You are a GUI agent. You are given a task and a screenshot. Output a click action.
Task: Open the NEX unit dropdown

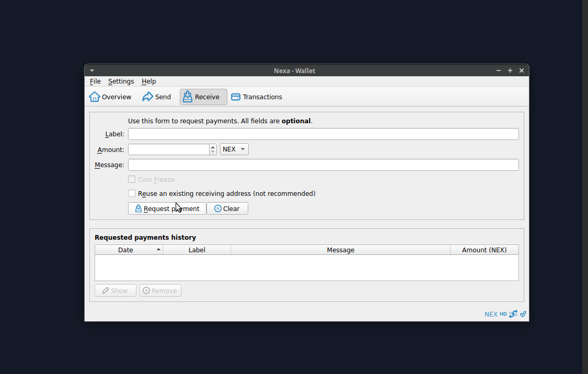[234, 149]
